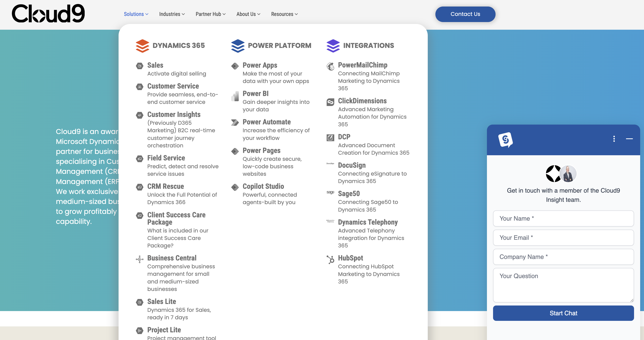Click into the Your Question text area
This screenshot has width=644, height=340.
pos(563,285)
